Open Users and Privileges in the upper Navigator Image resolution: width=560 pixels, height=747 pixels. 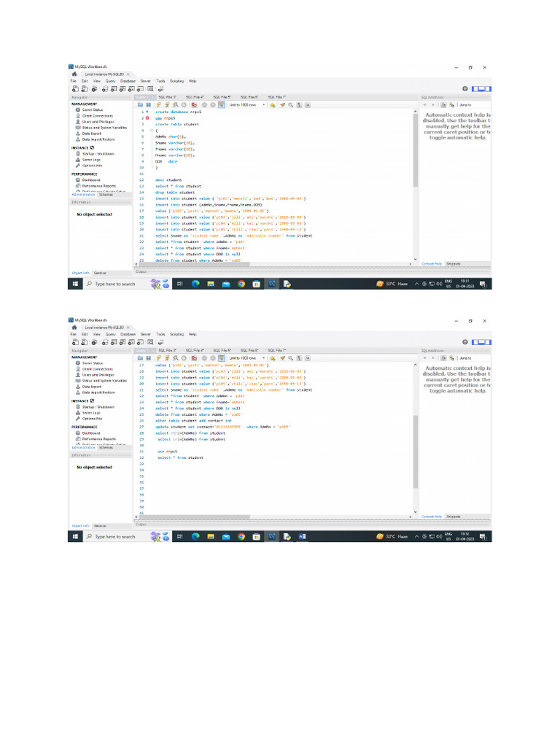click(98, 122)
